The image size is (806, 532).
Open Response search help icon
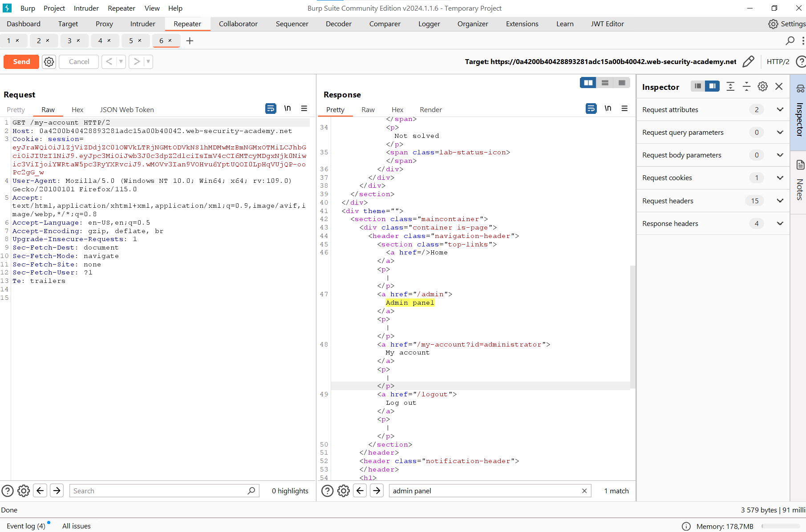pyautogui.click(x=328, y=491)
